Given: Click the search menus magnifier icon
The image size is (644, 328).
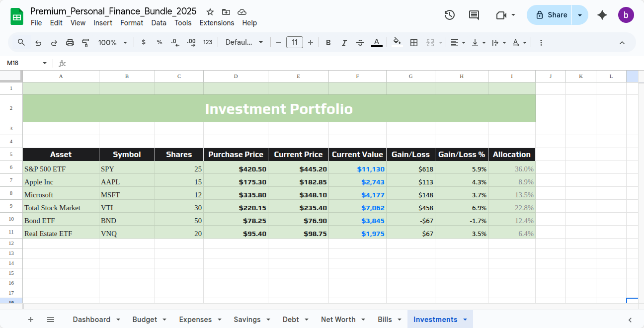Looking at the screenshot, I should coord(21,42).
